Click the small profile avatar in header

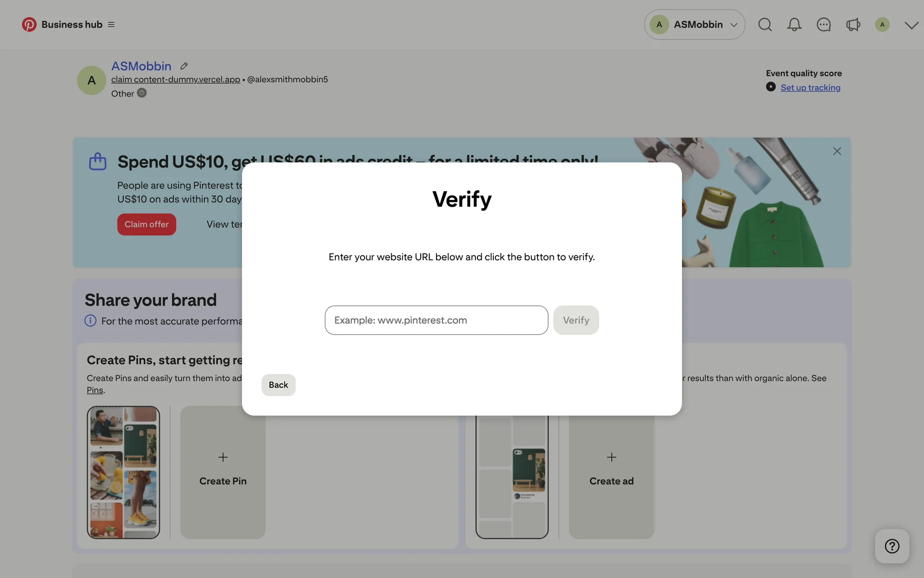(882, 25)
